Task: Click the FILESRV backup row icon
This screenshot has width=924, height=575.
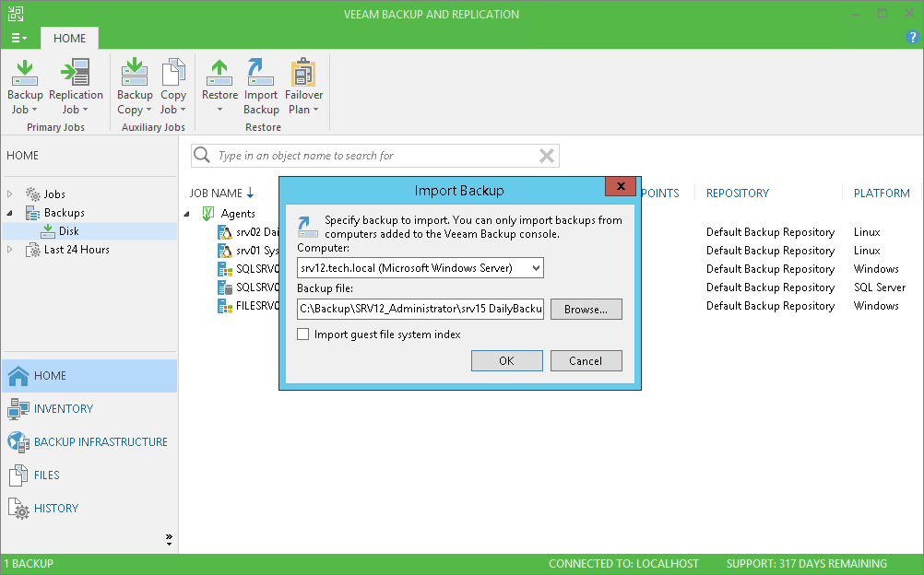Action: [x=224, y=306]
